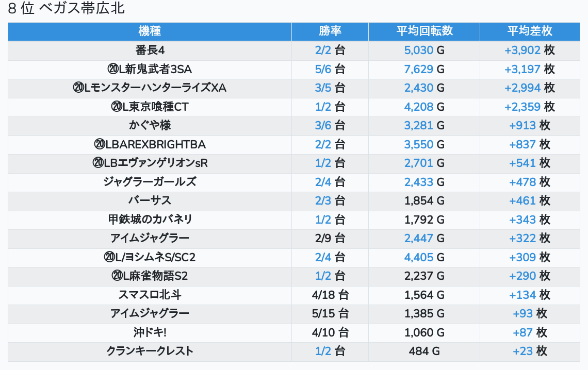Click the 平均差枚 column header

click(x=529, y=31)
